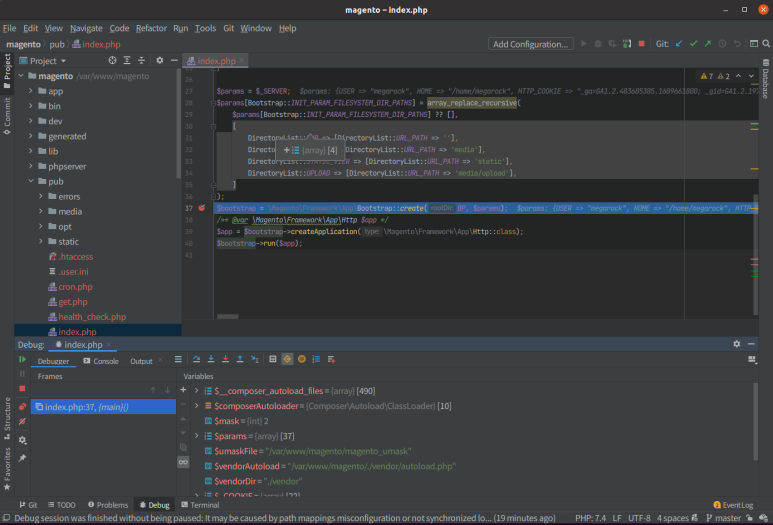Click PHP: 7.4 language level

590,518
